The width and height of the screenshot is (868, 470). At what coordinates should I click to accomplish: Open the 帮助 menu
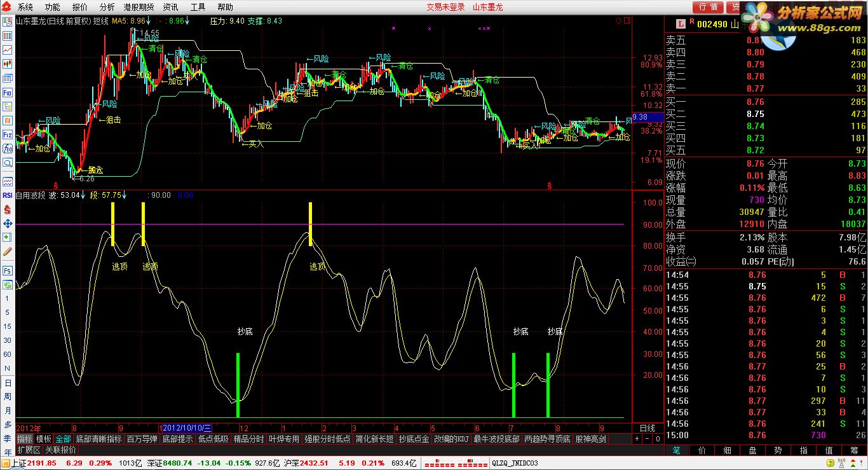[225, 7]
